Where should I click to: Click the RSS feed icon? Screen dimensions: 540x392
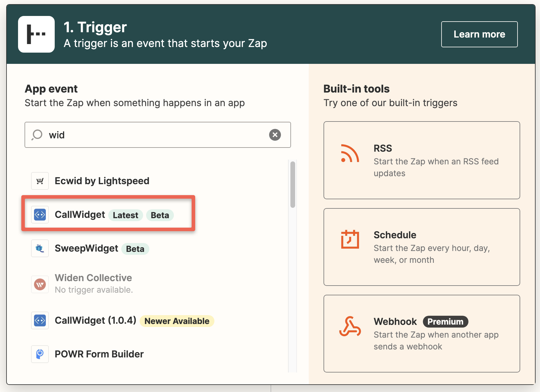[x=350, y=153]
